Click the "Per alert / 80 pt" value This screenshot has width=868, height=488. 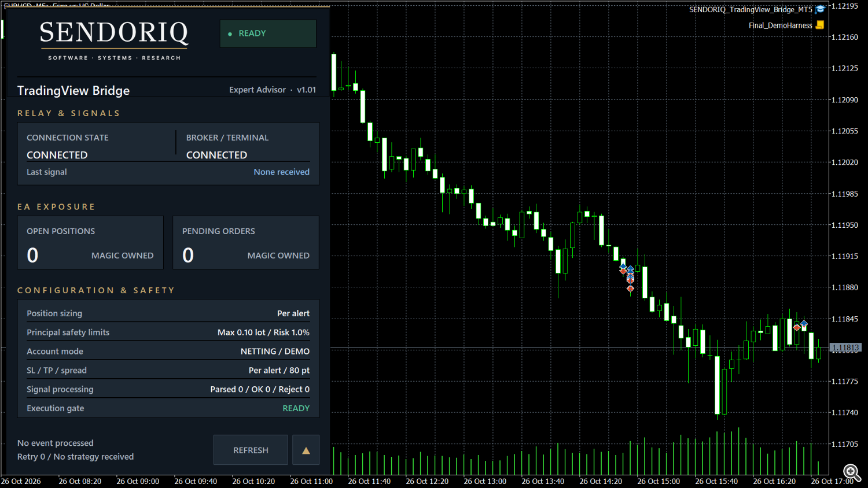tap(279, 371)
